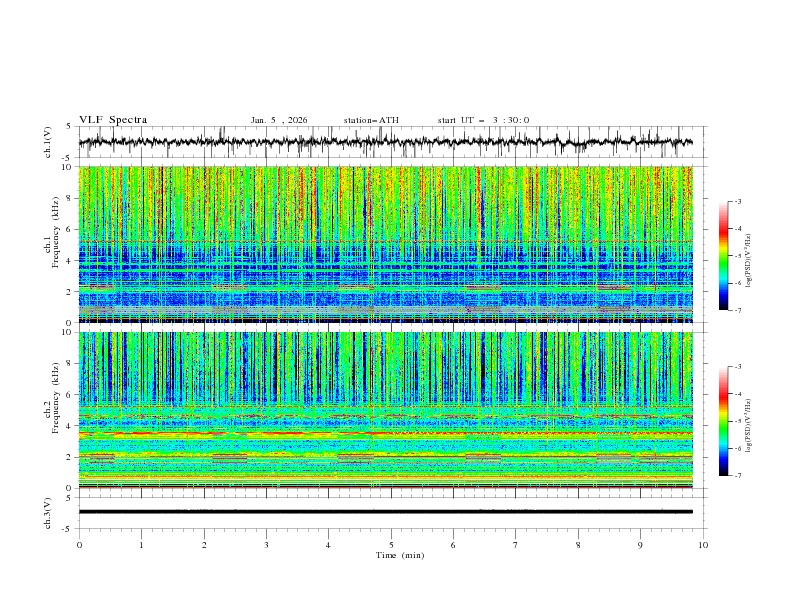Click ch.2 'log(PSD)(V²/Hz)' colorbar label
This screenshot has height=612, width=792.
tap(748, 425)
